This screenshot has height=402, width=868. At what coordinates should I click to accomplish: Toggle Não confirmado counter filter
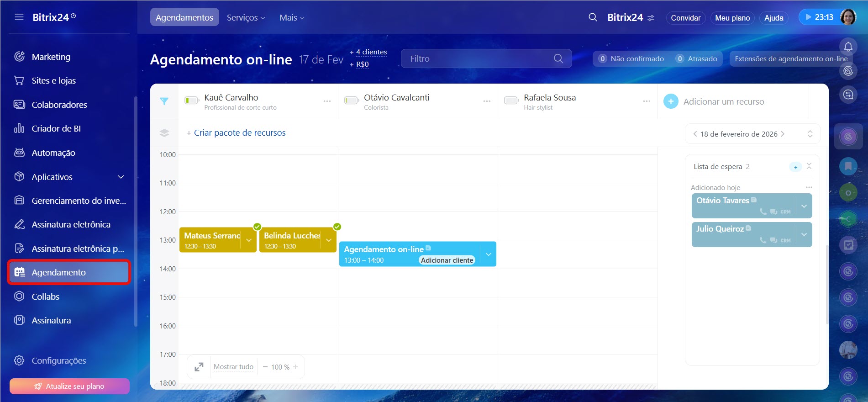[x=632, y=59]
